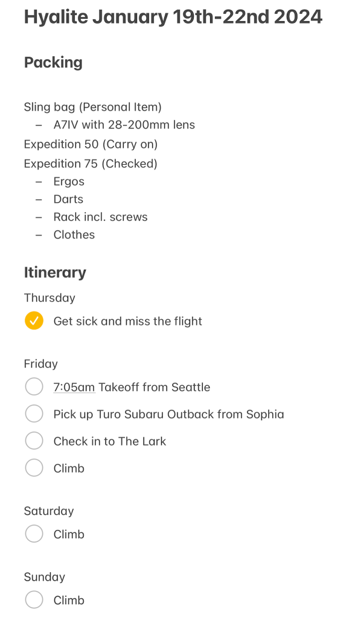364x618 pixels.
Task: Mark Saturday's Climb task complete
Action: pyautogui.click(x=34, y=534)
